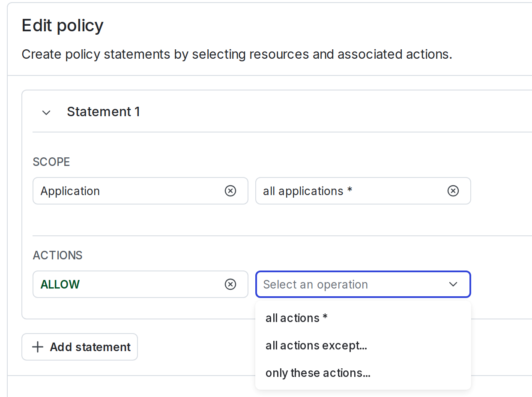Click the plus icon next to Add statement
The width and height of the screenshot is (532, 397).
(x=38, y=346)
